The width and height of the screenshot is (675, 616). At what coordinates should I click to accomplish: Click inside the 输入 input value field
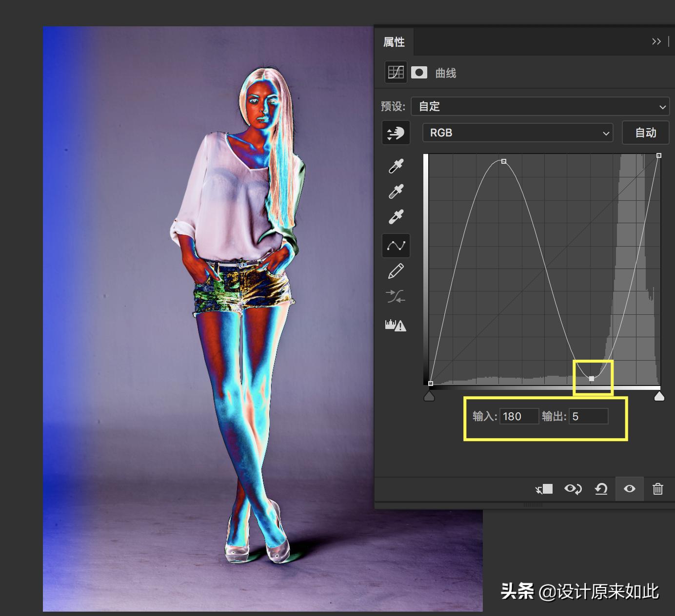[519, 416]
